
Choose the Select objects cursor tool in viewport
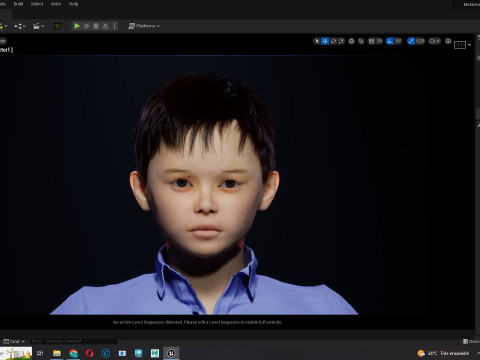(317, 41)
